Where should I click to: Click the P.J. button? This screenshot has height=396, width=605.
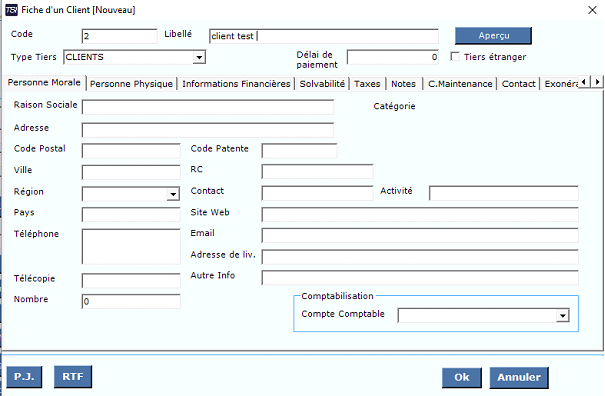(x=24, y=377)
